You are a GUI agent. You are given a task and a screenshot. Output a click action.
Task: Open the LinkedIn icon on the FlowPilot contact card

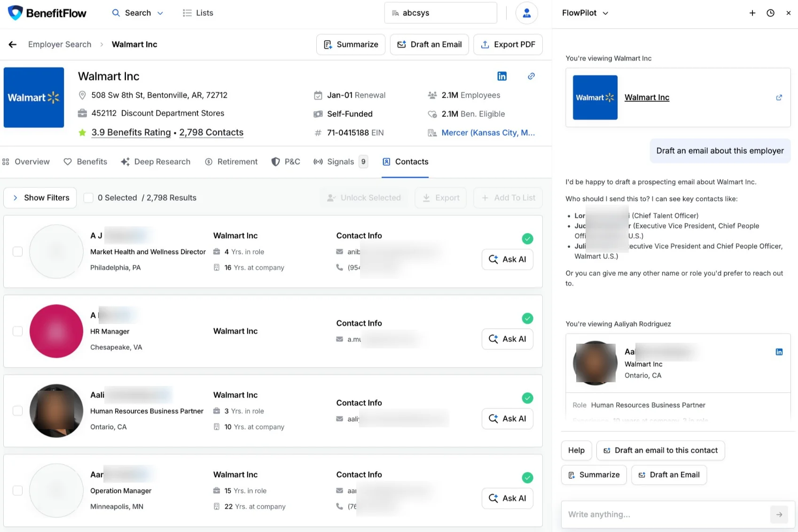coord(779,352)
